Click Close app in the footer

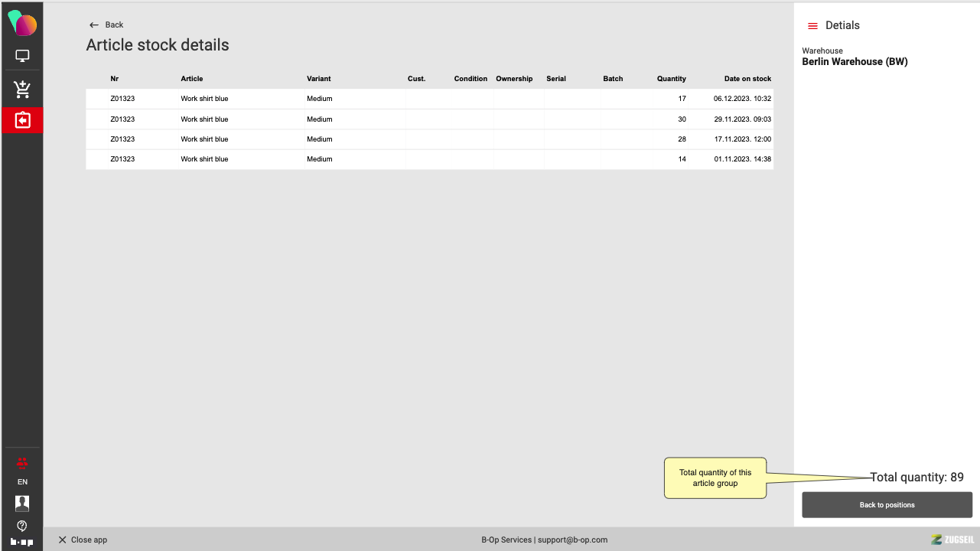click(x=83, y=540)
